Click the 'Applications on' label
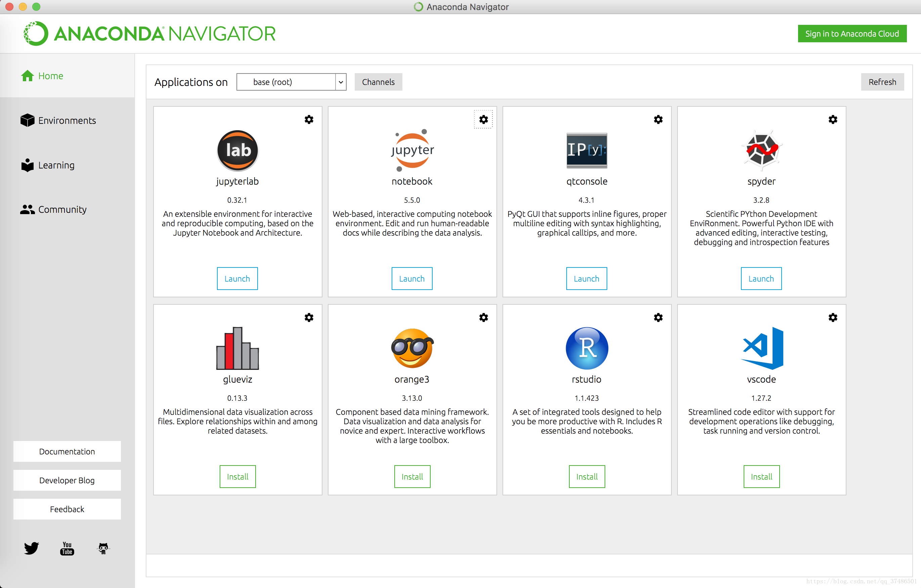Viewport: 921px width, 588px height. pos(191,82)
